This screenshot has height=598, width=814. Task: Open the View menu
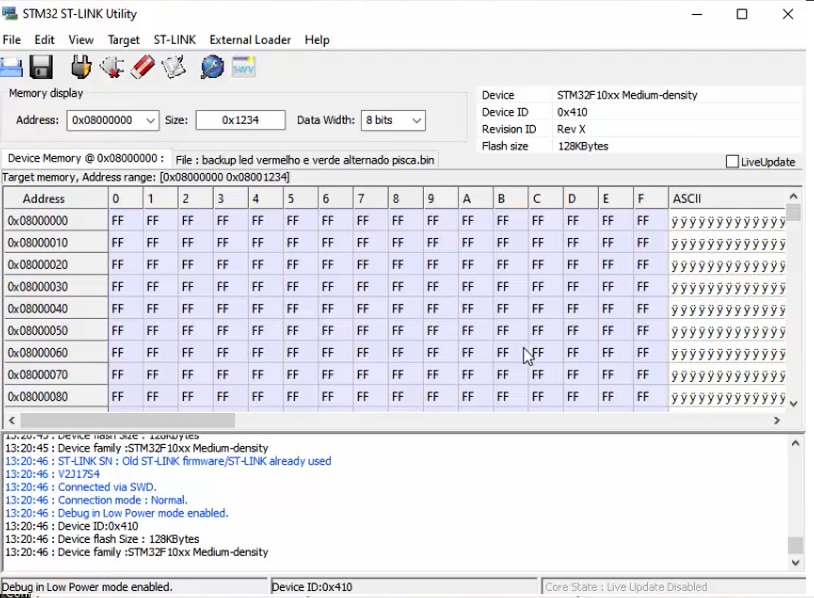click(81, 40)
